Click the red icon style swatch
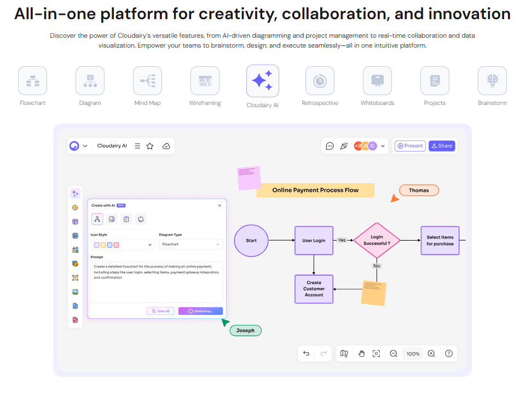 click(117, 245)
